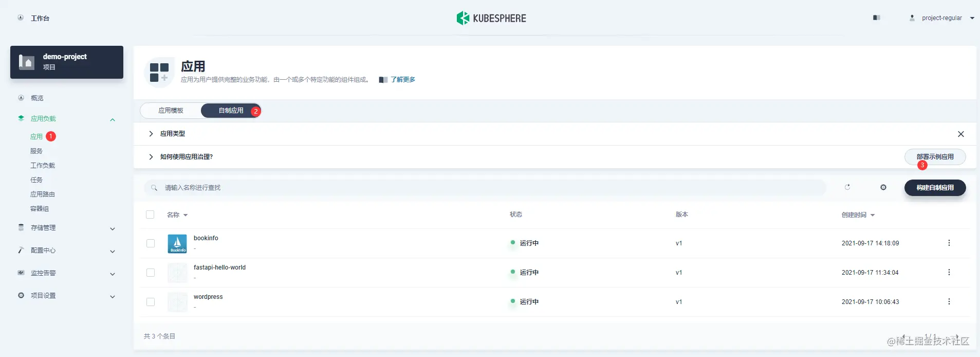Click the 应用负载 workloads icon

21,118
